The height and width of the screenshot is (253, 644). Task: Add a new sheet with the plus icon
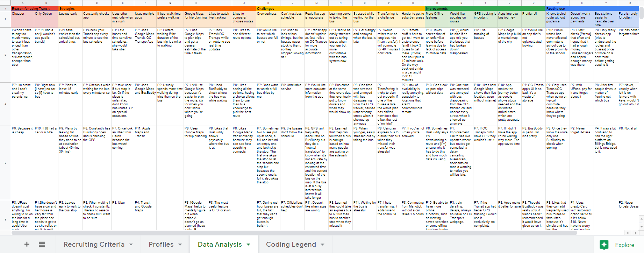click(x=27, y=244)
